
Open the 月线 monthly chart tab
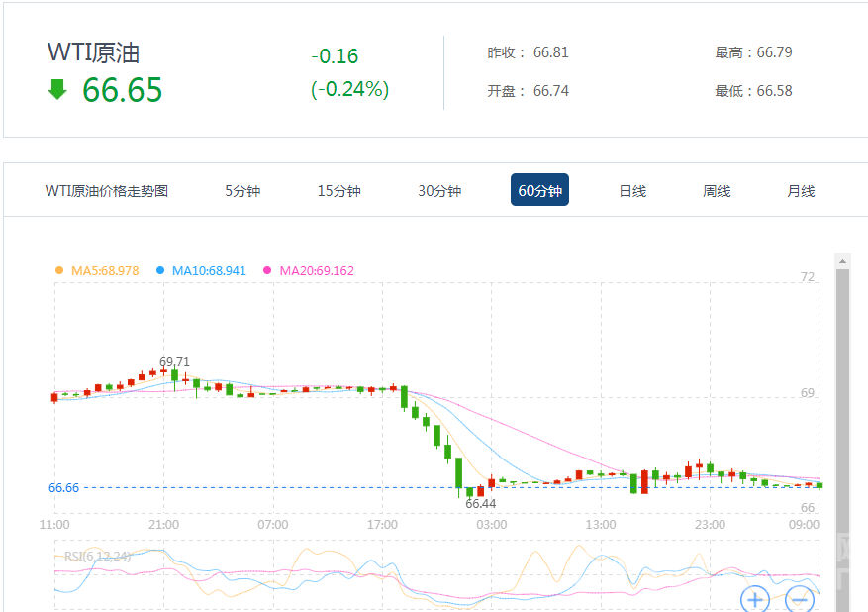(x=801, y=191)
